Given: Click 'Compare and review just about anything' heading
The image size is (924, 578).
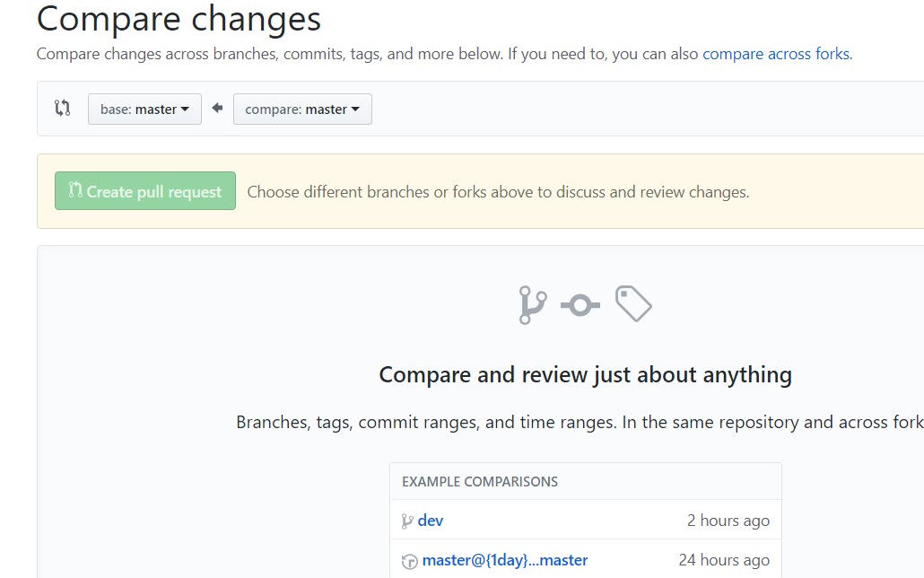Looking at the screenshot, I should 585,375.
